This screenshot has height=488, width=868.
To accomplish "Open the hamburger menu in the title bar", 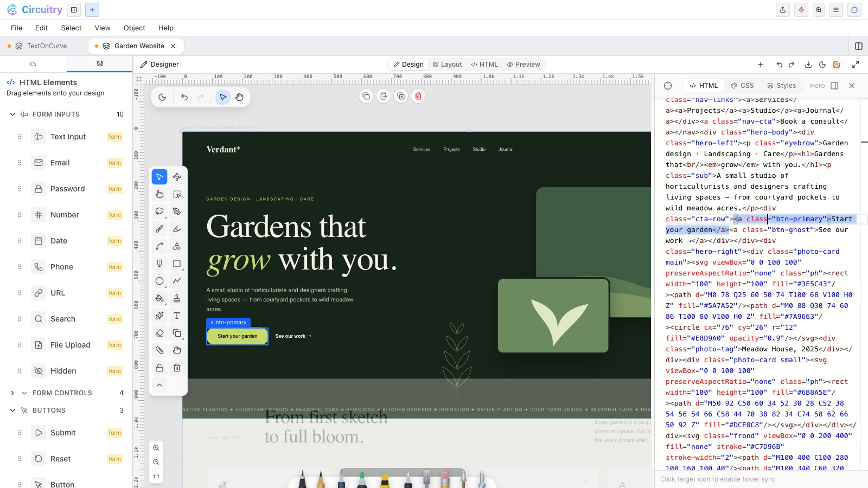I will 836,10.
